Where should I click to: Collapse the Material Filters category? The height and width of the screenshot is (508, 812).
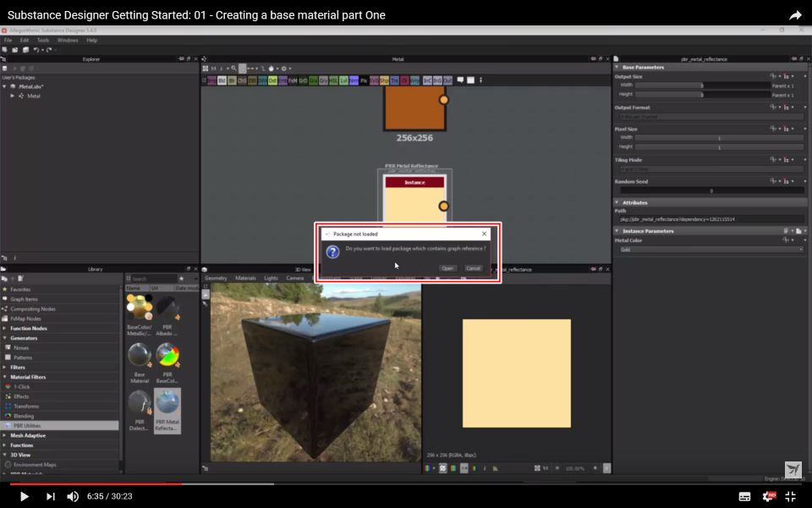coord(5,377)
